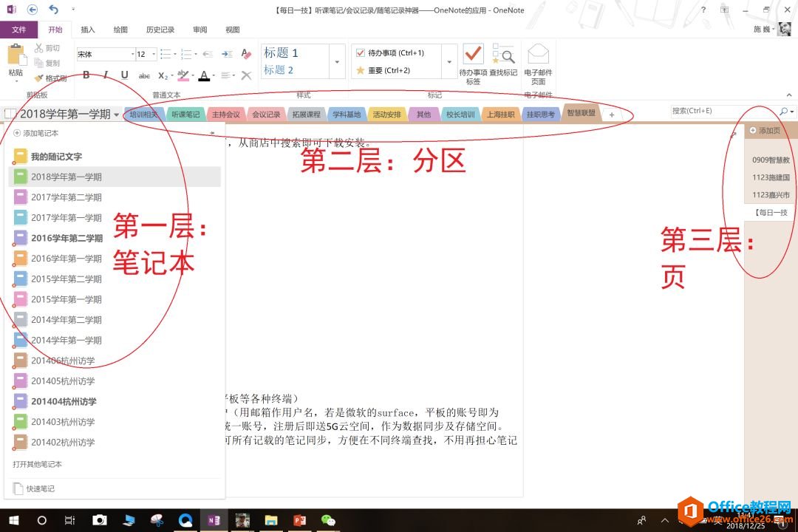Collapse the 2018学年第一学期 notebook dropdown
The width and height of the screenshot is (798, 532).
point(117,115)
